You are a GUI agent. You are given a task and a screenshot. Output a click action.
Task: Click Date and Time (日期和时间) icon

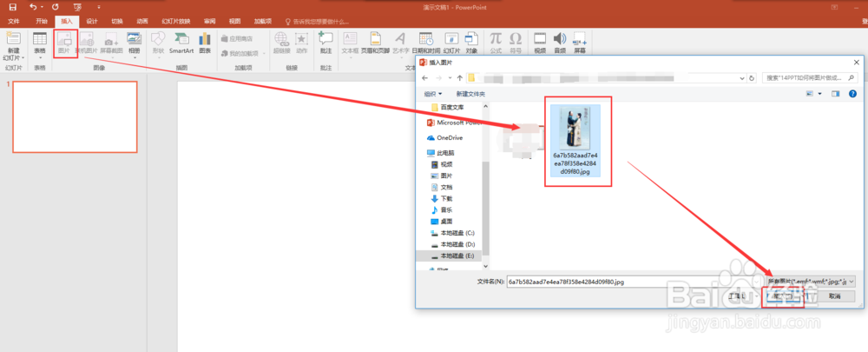pyautogui.click(x=425, y=43)
